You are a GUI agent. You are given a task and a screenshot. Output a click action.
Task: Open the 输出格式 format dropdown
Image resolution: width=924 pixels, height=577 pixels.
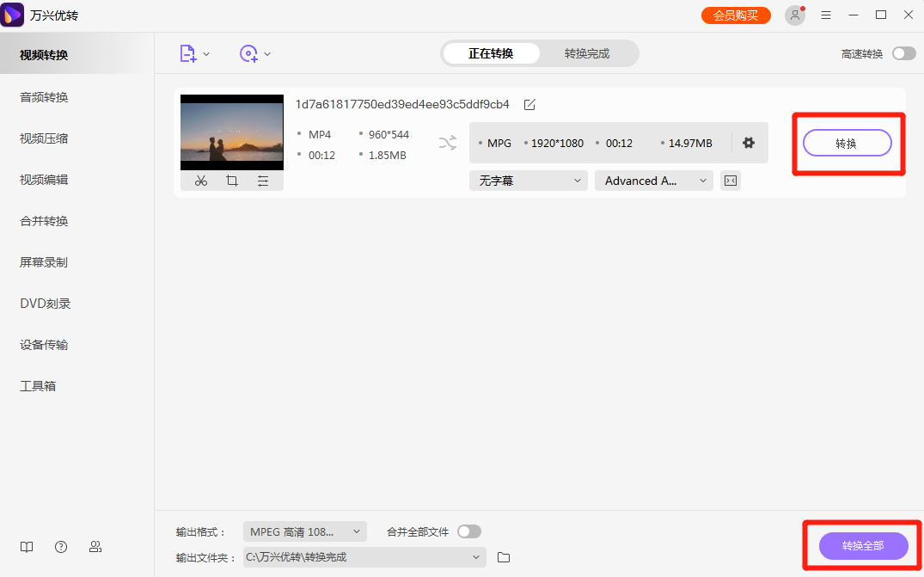tap(304, 531)
